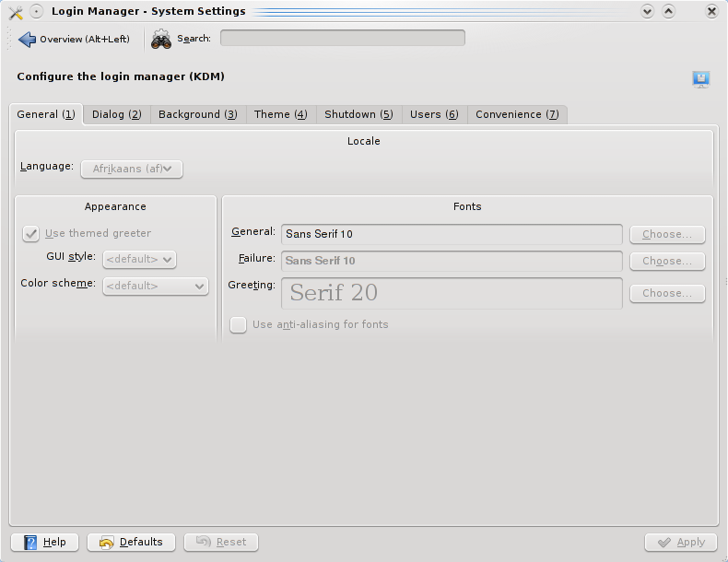Expand the GUI style combo box
Image resolution: width=728 pixels, height=562 pixels.
pyautogui.click(x=139, y=260)
